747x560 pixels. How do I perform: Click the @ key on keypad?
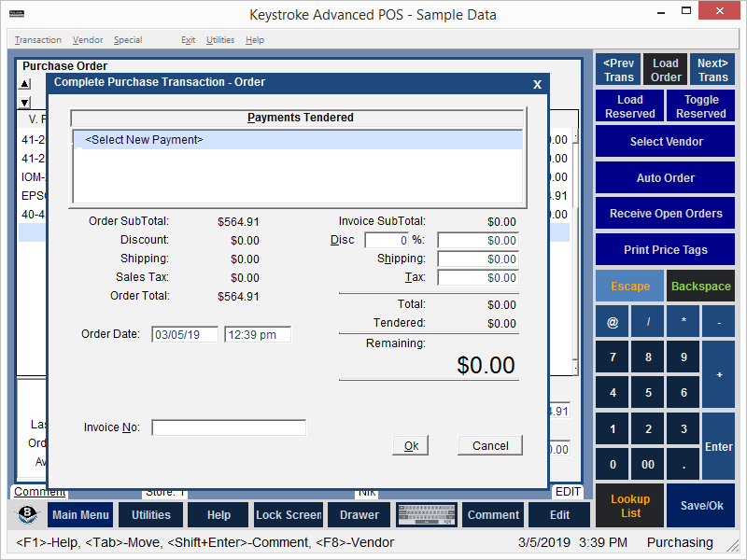(613, 322)
